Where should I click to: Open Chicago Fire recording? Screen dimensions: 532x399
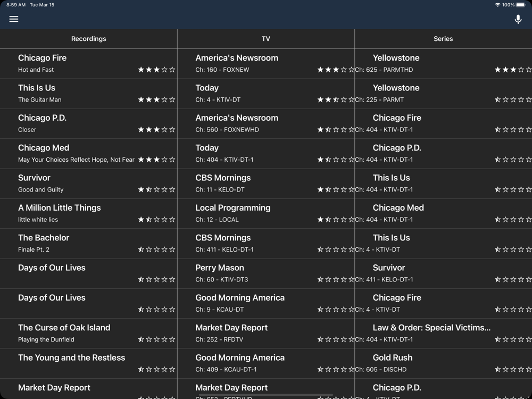click(x=88, y=64)
